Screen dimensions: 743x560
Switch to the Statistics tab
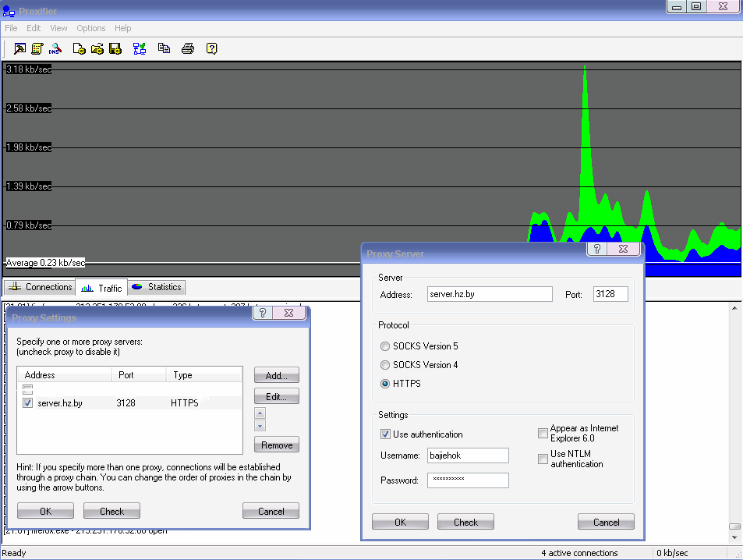157,287
